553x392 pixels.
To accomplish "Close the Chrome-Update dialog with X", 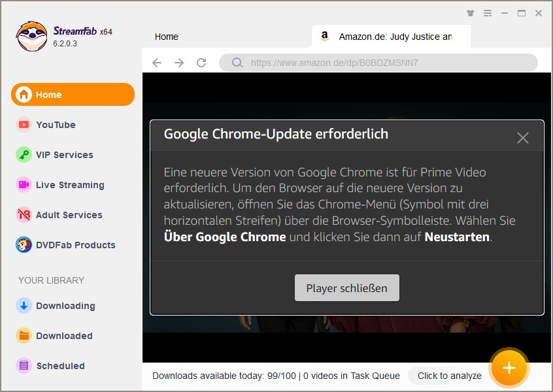I will (x=523, y=138).
